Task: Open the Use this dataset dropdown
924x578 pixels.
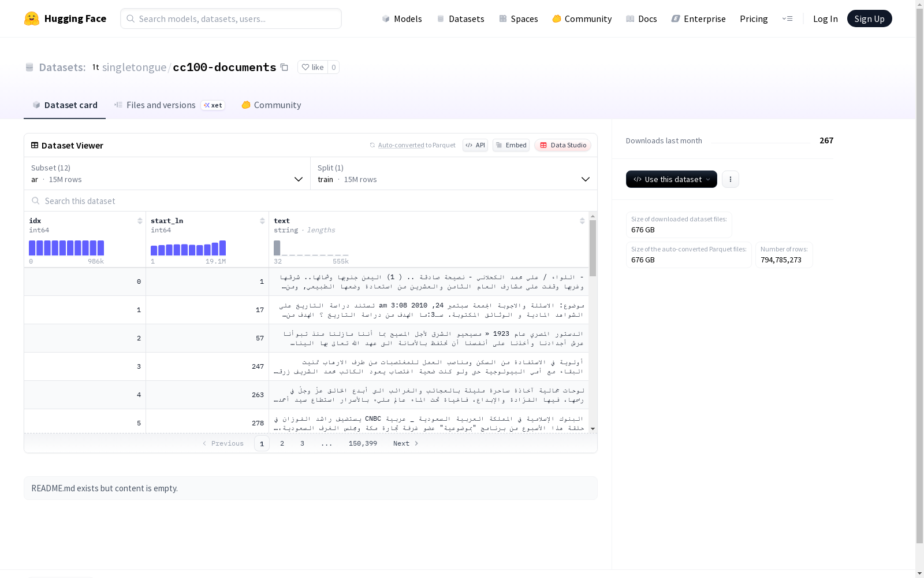Action: coord(672,179)
